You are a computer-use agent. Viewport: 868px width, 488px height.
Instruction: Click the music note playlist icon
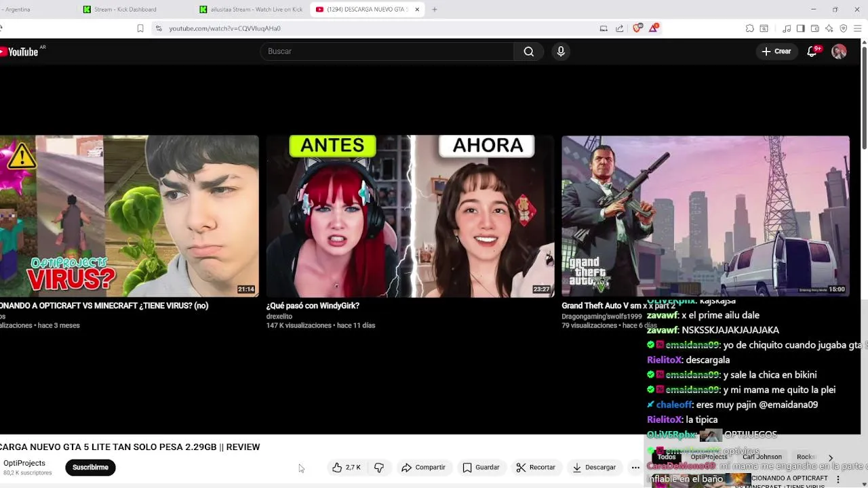point(787,28)
